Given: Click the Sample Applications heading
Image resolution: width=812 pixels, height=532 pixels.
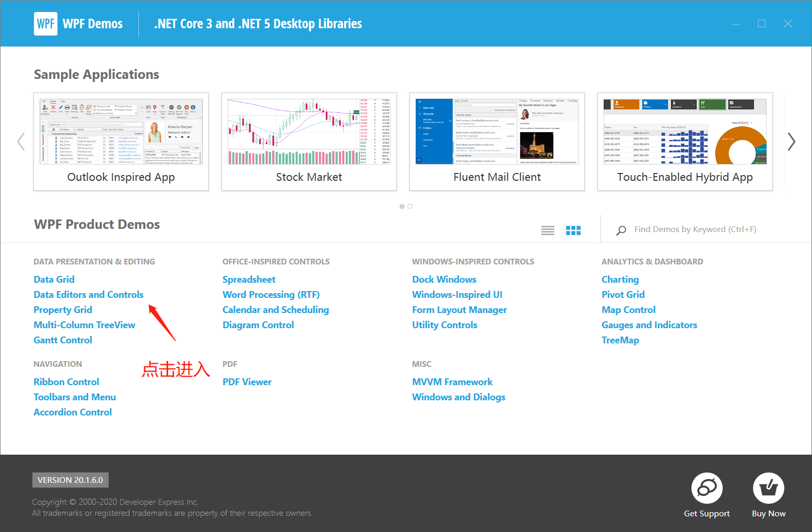Looking at the screenshot, I should pyautogui.click(x=97, y=75).
